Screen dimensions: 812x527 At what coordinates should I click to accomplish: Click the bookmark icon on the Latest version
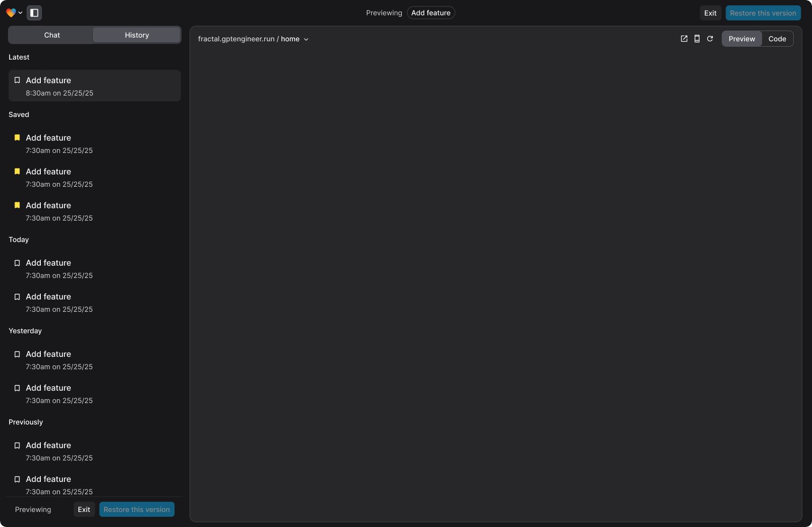[17, 80]
